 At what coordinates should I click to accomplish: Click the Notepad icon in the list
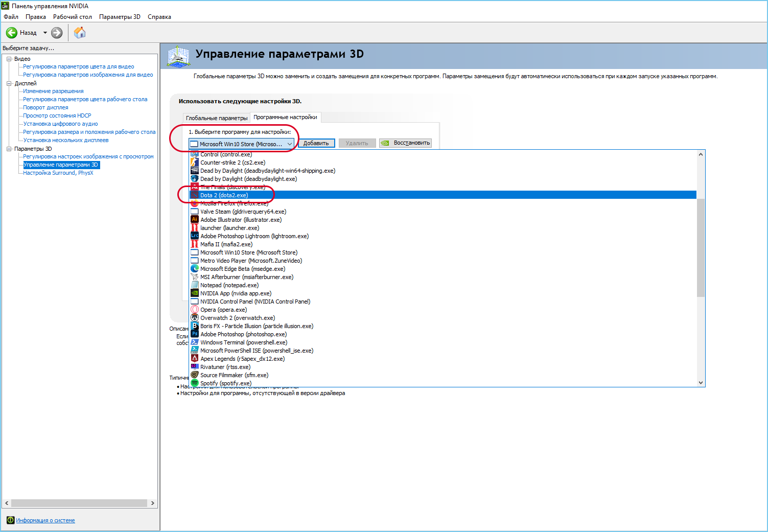194,285
